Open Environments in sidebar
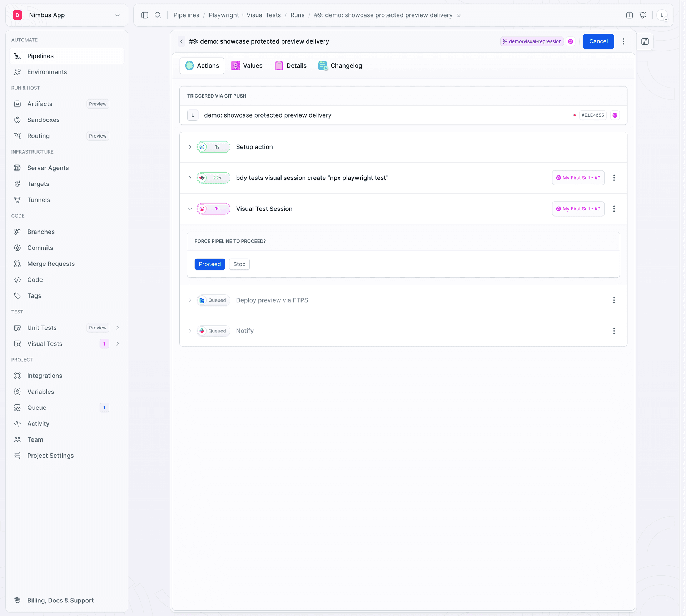The image size is (686, 616). pyautogui.click(x=66, y=72)
